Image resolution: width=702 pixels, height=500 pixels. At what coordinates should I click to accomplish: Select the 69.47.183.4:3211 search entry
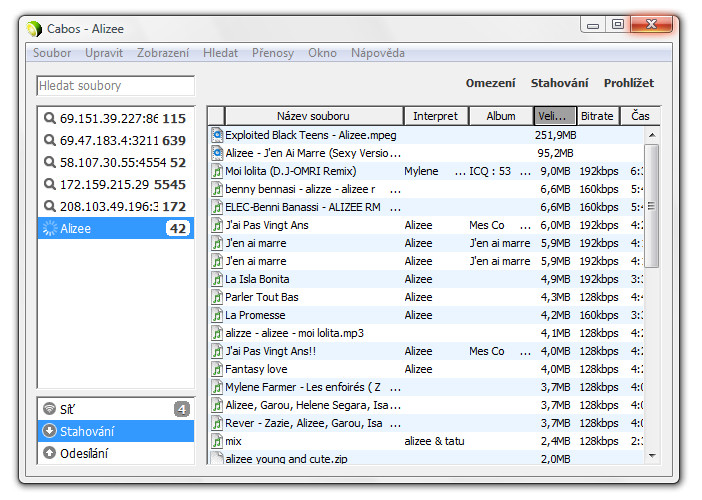(116, 140)
